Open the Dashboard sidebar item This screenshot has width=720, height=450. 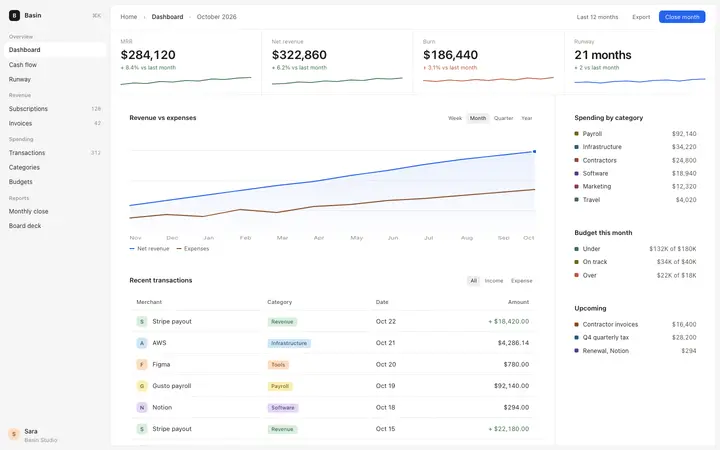(x=55, y=50)
